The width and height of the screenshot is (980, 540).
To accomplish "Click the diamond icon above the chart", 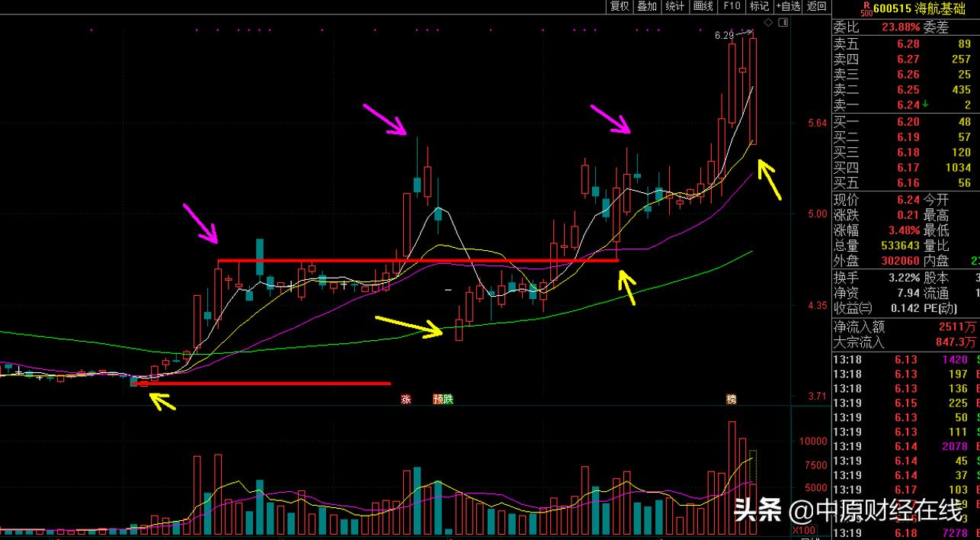I will coord(768,23).
